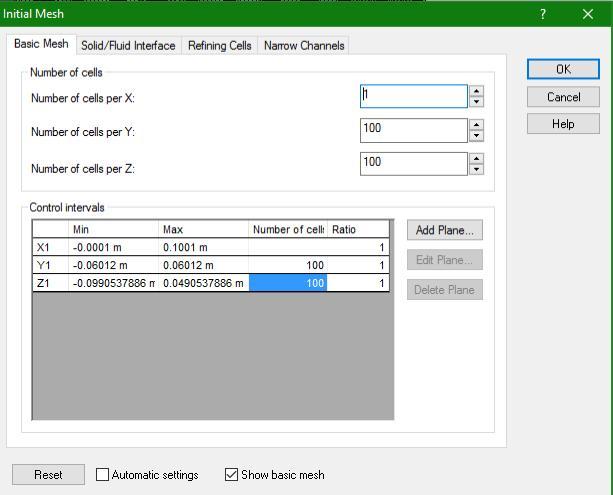The image size is (613, 495).
Task: Uncheck Show basic mesh
Action: [x=231, y=475]
